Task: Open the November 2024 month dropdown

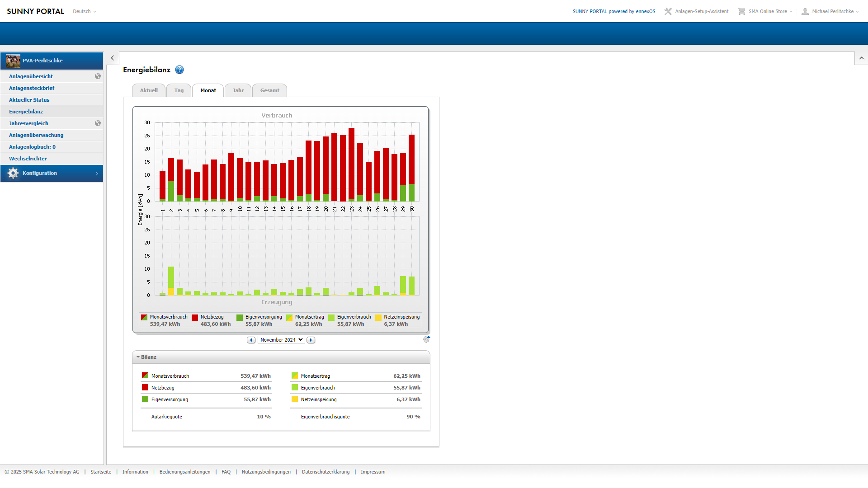Action: click(281, 340)
